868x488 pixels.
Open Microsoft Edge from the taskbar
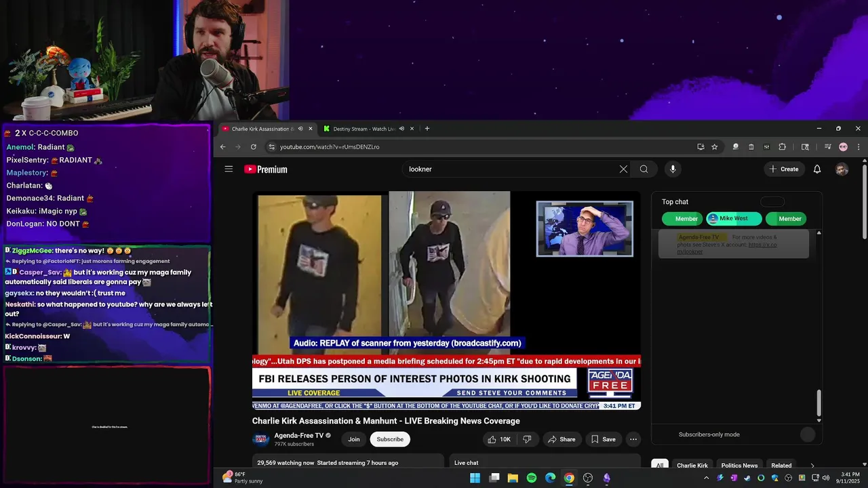(551, 478)
